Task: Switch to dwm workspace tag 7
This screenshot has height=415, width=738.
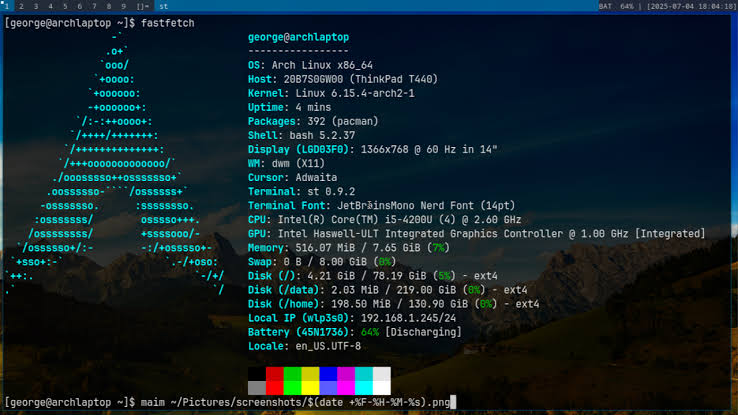Action: coord(94,6)
